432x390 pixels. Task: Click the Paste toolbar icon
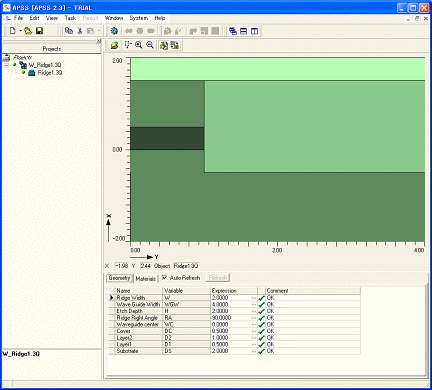click(90, 31)
